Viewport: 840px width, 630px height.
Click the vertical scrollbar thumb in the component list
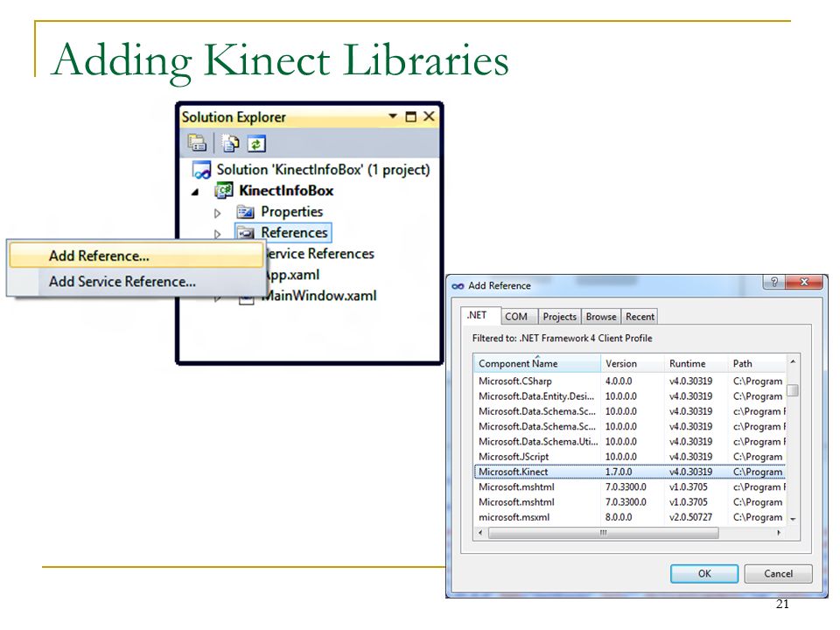[x=793, y=390]
